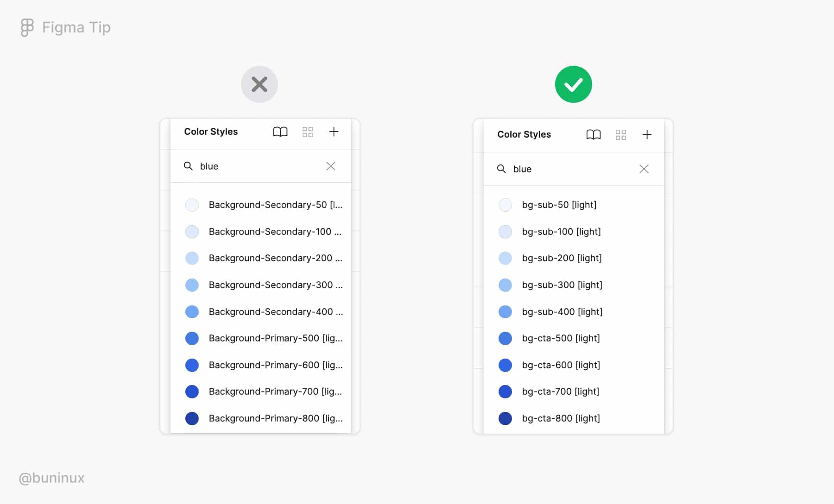This screenshot has height=504, width=834.
Task: Click the green checkmark badge
Action: pos(574,84)
